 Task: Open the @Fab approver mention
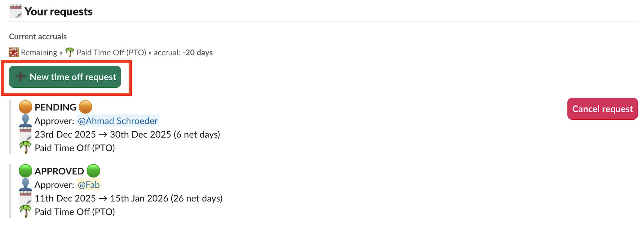point(89,185)
